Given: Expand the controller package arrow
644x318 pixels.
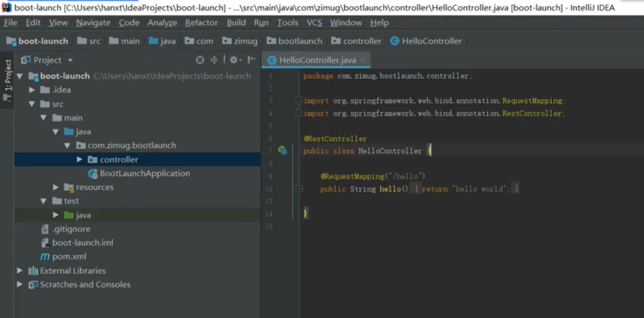Looking at the screenshot, I should pos(79,159).
